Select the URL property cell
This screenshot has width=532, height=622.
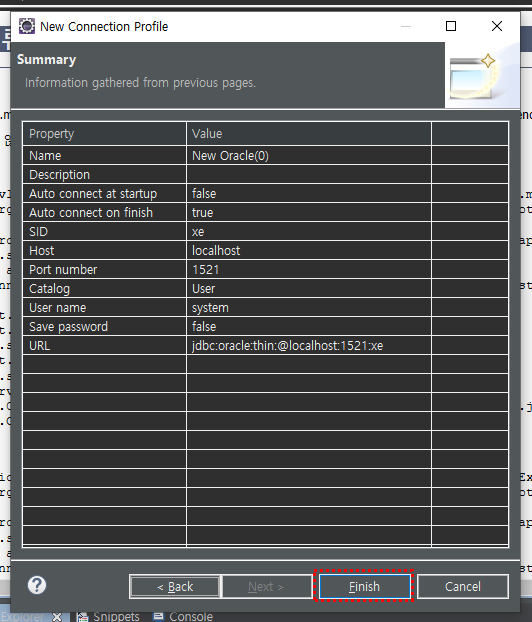pos(104,346)
